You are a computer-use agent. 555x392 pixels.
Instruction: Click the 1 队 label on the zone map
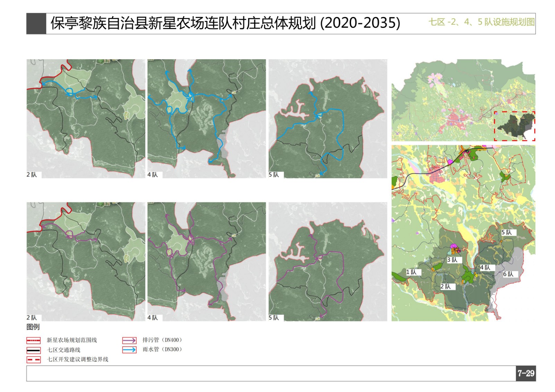413,272
